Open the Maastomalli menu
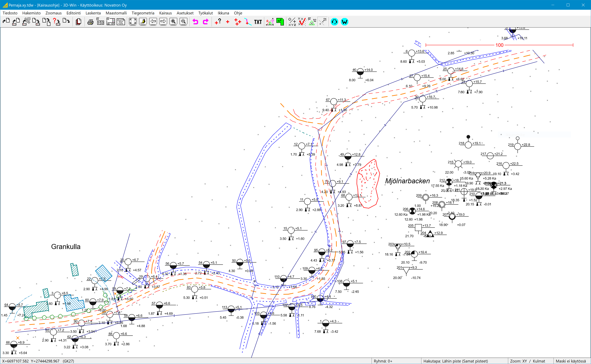 [116, 13]
